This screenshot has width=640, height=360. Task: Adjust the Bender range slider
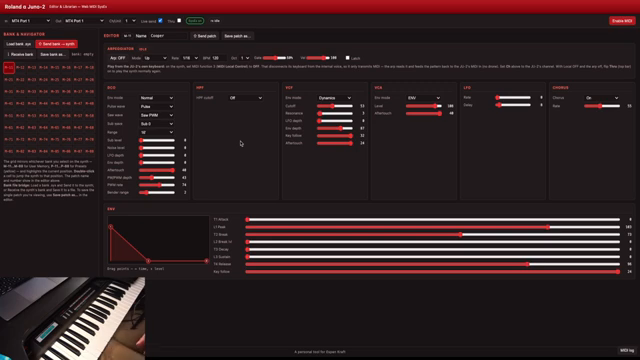157,193
